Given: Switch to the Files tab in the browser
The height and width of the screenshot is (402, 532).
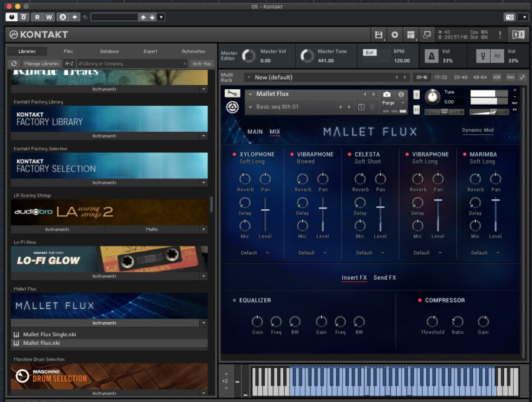Looking at the screenshot, I should (68, 51).
